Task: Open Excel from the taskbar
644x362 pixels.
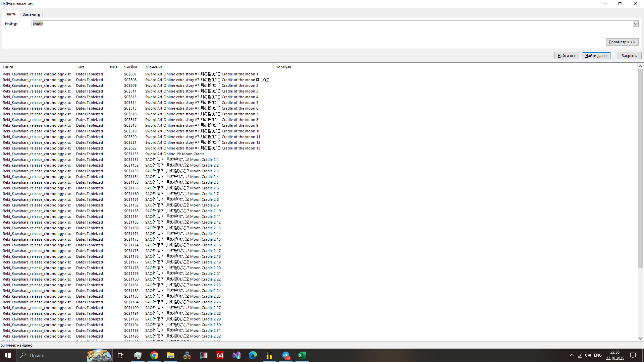Action: (302, 355)
